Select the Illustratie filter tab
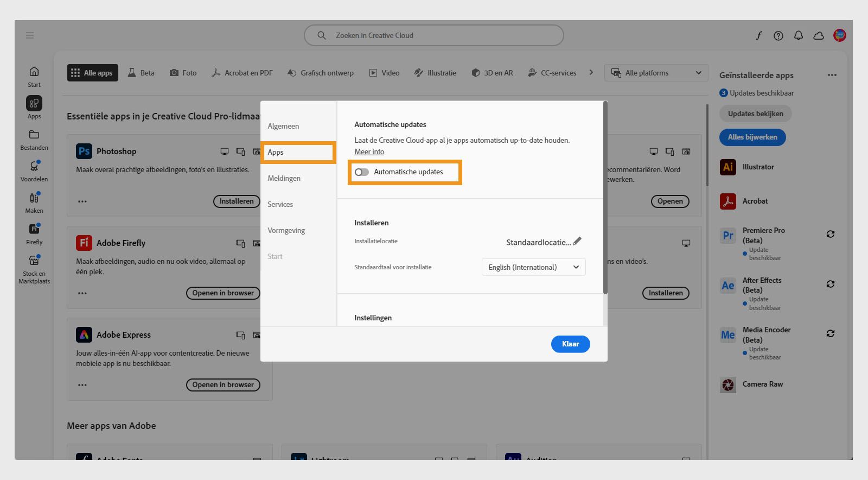 [435, 73]
